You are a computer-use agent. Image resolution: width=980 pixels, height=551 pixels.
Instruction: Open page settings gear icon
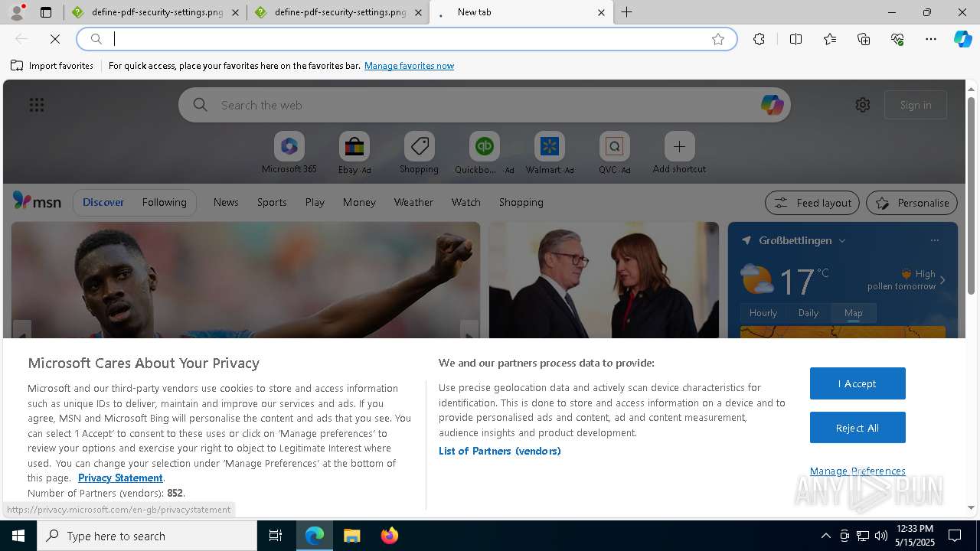(863, 105)
